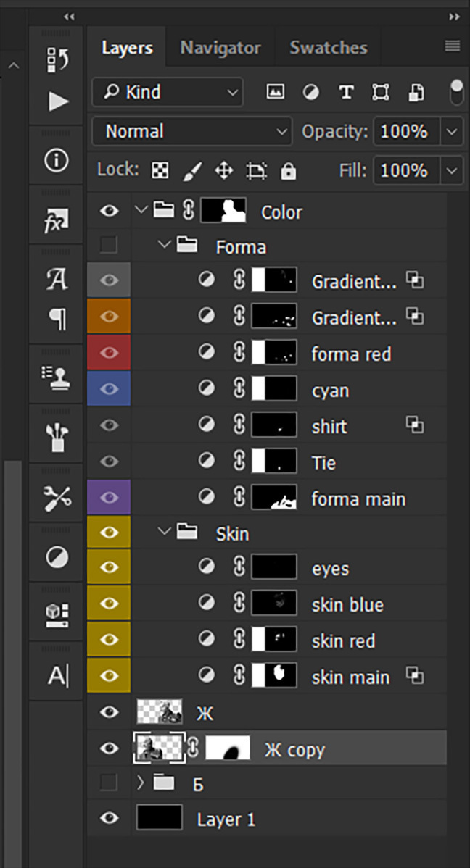Click the lock transparent pixels icon
The image size is (470, 868).
[160, 171]
